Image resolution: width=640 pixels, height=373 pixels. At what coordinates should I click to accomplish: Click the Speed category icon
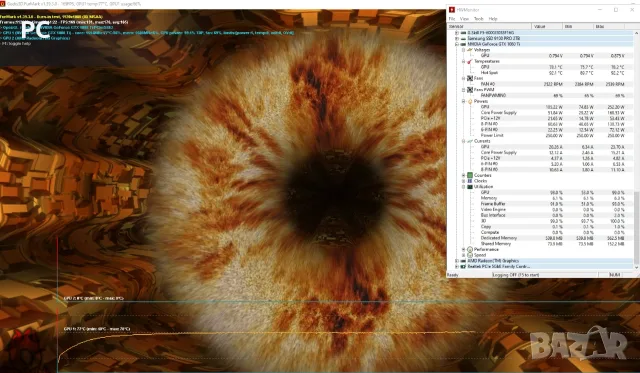point(470,255)
